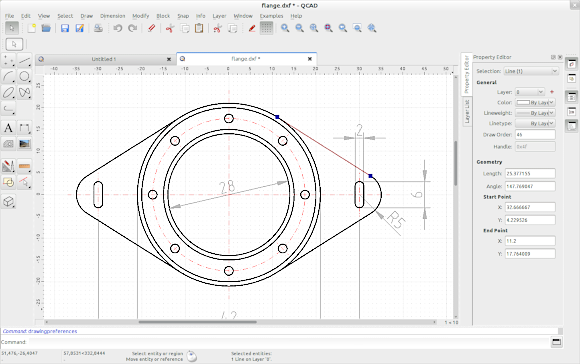Screen dimensions: 580x364
Task: Open the Snap menu
Action: tap(183, 16)
